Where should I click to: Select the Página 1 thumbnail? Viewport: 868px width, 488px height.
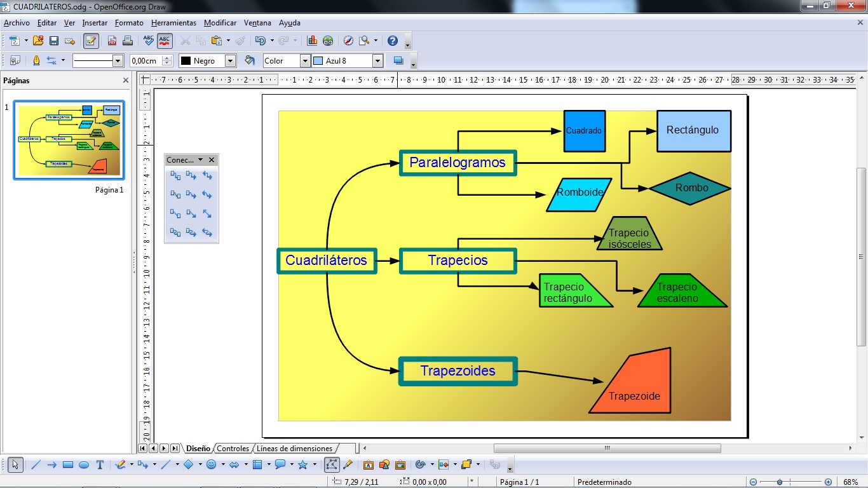tap(69, 140)
